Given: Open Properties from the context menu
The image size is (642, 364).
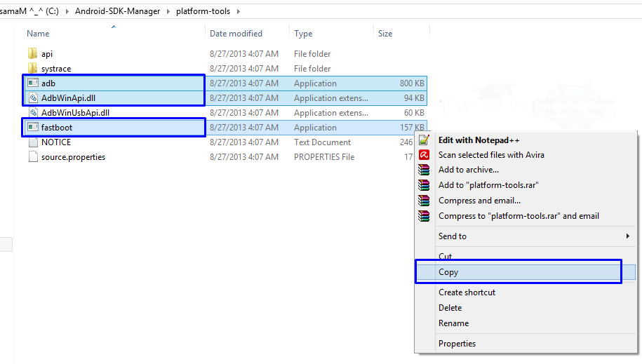Looking at the screenshot, I should point(457,344).
